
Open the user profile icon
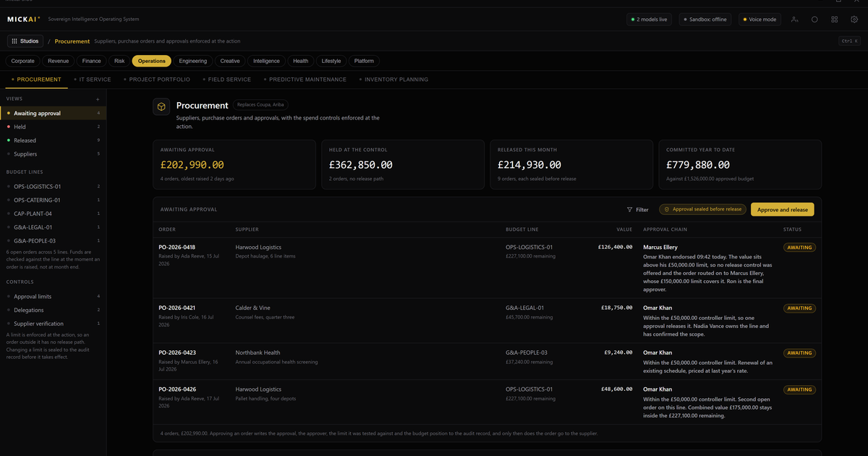pyautogui.click(x=794, y=20)
